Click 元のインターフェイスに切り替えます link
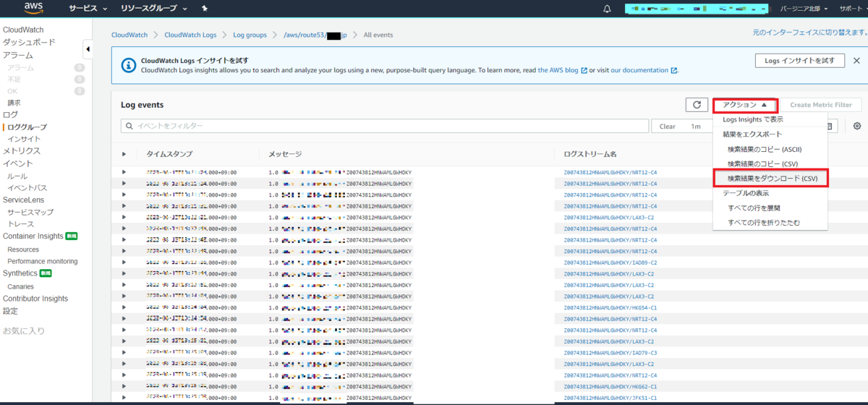Image resolution: width=868 pixels, height=405 pixels. point(810,33)
